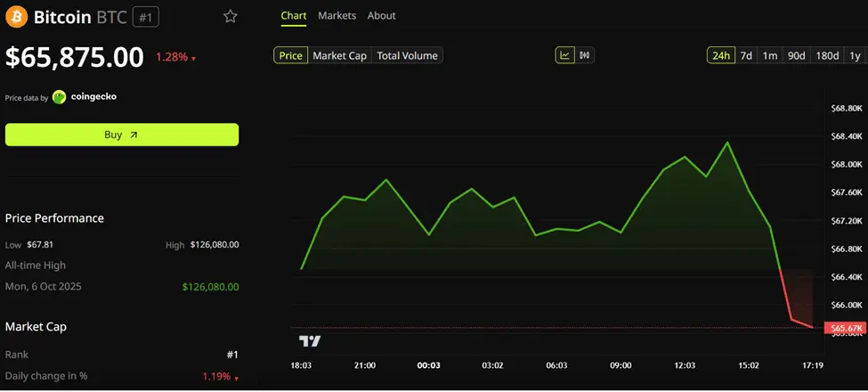Image resolution: width=868 pixels, height=392 pixels.
Task: Select the Price chart toggle
Action: (291, 55)
